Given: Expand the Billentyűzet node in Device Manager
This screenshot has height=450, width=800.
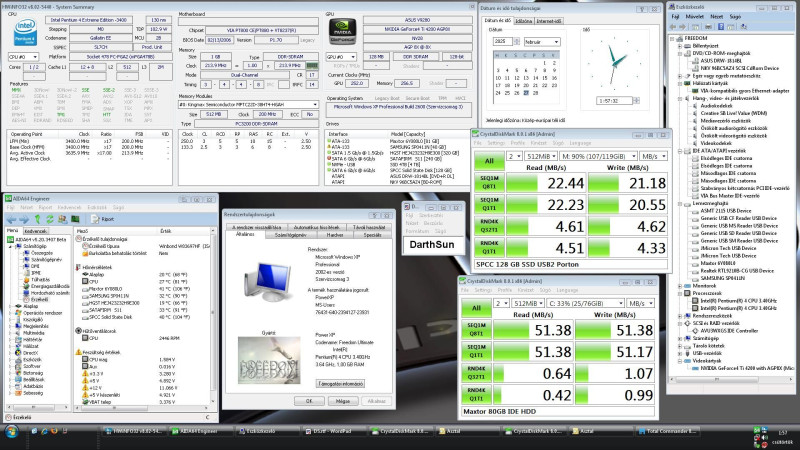Looking at the screenshot, I should (681, 45).
